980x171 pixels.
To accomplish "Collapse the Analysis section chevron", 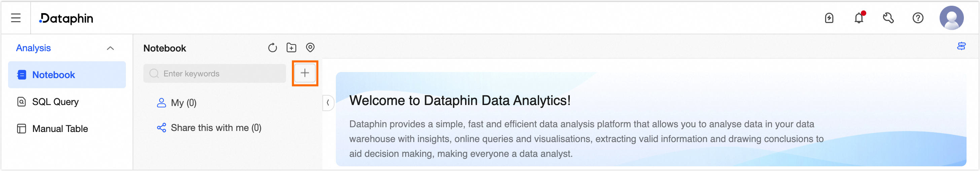I will pyautogui.click(x=110, y=48).
